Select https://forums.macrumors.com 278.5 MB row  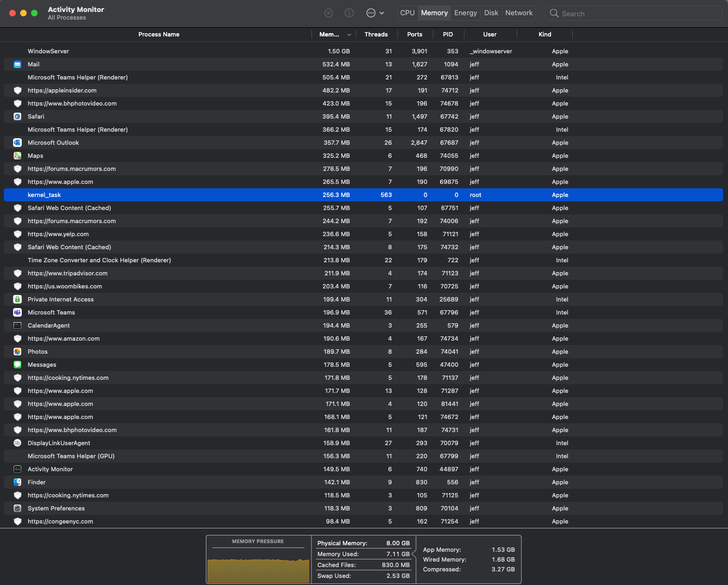point(364,169)
